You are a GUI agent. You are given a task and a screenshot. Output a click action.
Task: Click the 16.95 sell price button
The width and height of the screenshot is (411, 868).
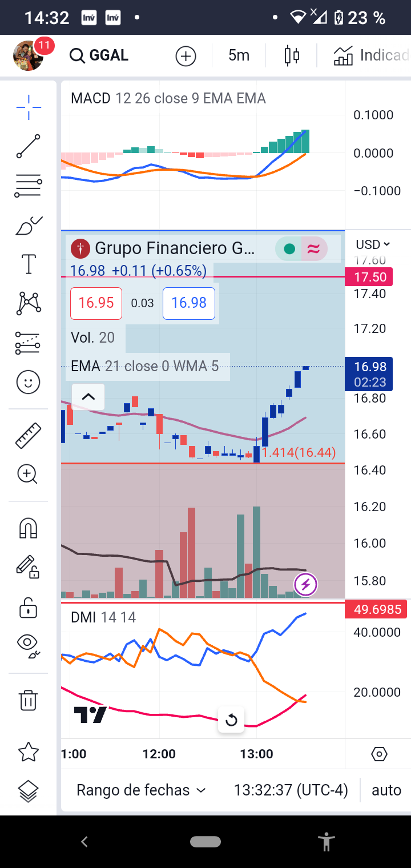96,303
